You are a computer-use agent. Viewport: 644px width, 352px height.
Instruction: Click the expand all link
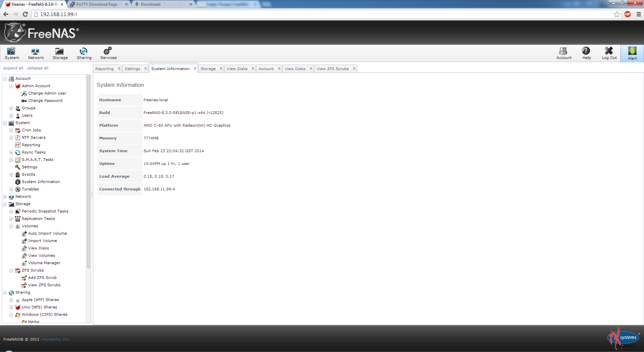point(13,68)
